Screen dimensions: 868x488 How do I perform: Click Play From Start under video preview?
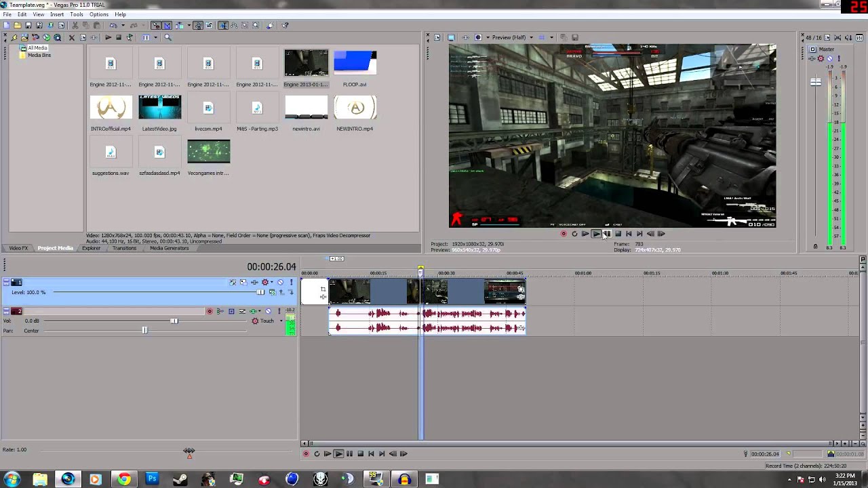click(585, 234)
